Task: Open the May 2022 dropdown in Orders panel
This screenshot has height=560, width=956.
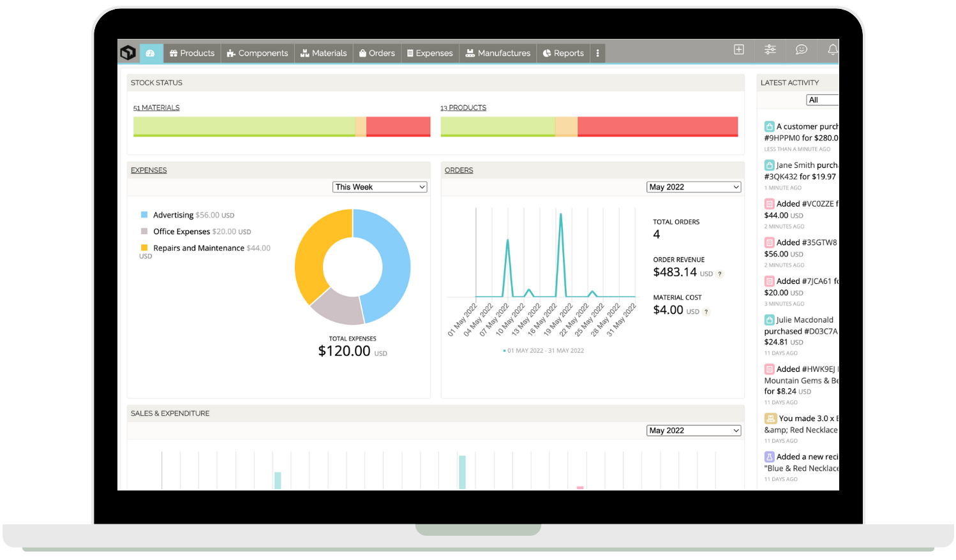Action: click(x=694, y=186)
